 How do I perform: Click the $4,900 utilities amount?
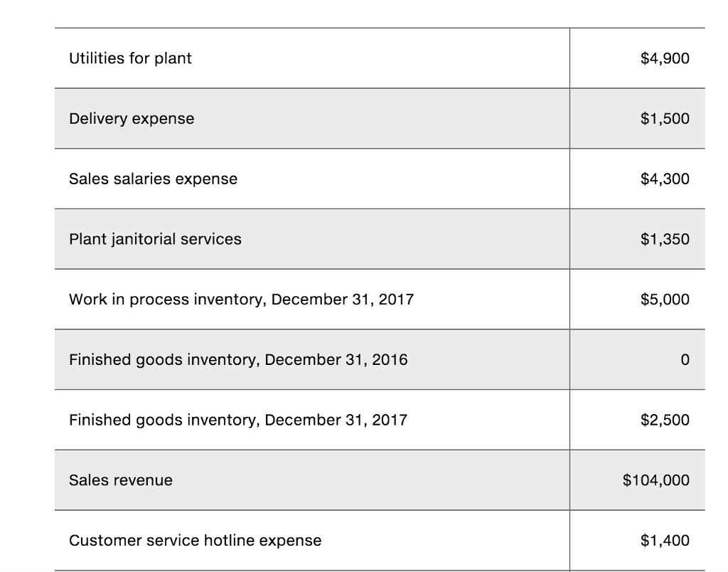[665, 58]
